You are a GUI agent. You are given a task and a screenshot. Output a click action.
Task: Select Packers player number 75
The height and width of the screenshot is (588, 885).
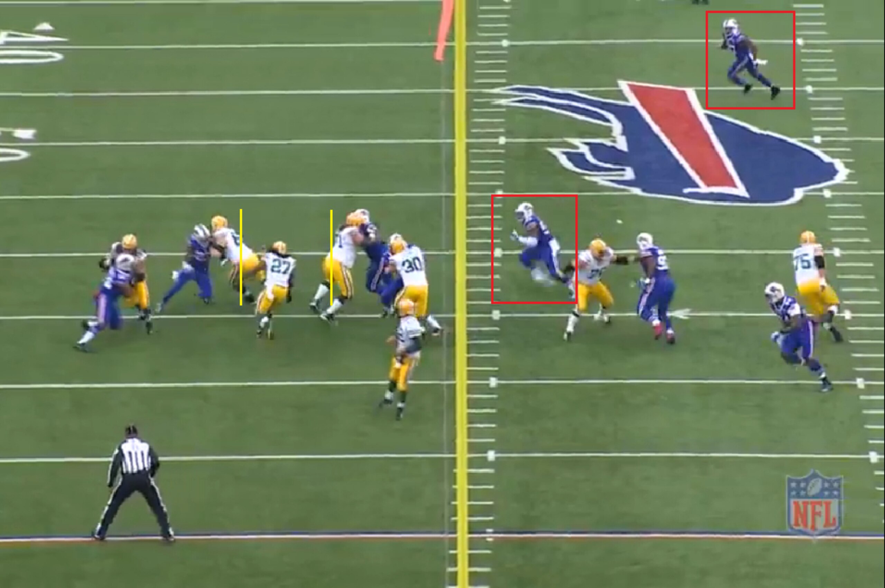click(818, 285)
